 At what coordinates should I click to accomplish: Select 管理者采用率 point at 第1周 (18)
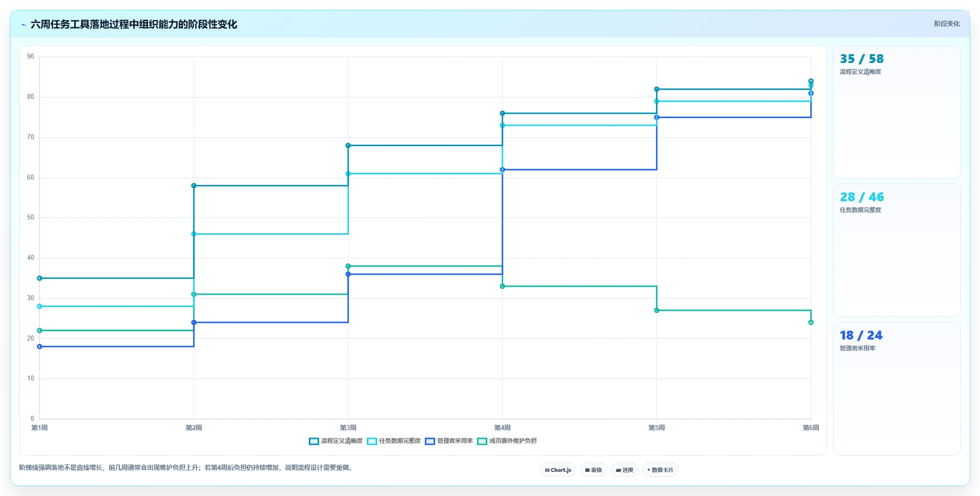(x=40, y=346)
